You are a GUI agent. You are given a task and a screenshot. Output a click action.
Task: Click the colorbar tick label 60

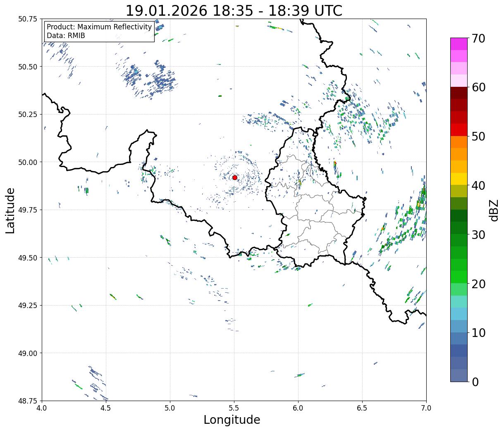(x=478, y=87)
